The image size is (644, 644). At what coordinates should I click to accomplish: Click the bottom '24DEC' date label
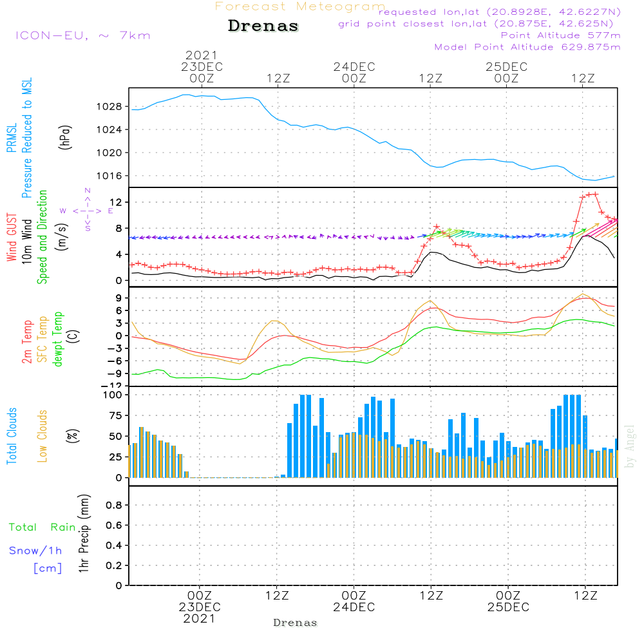354,607
